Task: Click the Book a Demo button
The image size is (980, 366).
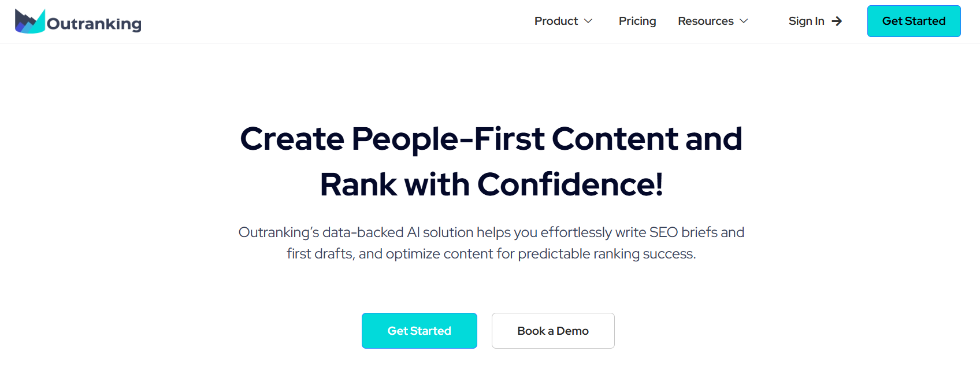Action: [x=553, y=331]
